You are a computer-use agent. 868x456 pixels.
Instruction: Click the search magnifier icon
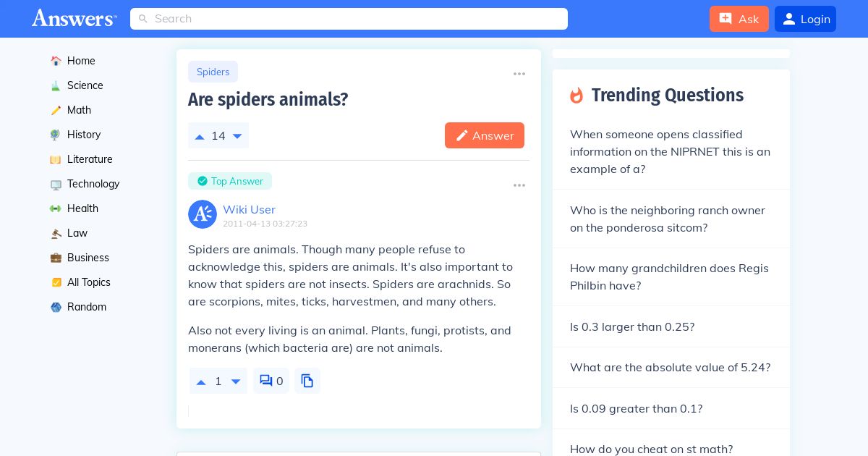(143, 19)
